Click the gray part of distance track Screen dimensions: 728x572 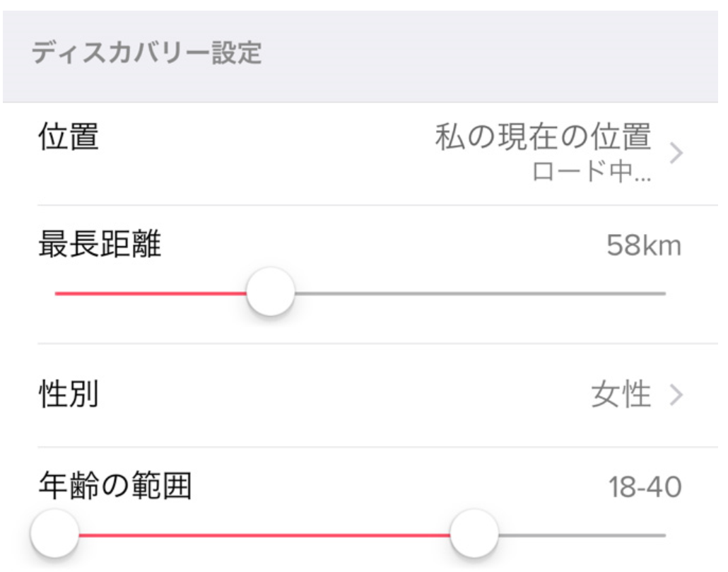[481, 293]
